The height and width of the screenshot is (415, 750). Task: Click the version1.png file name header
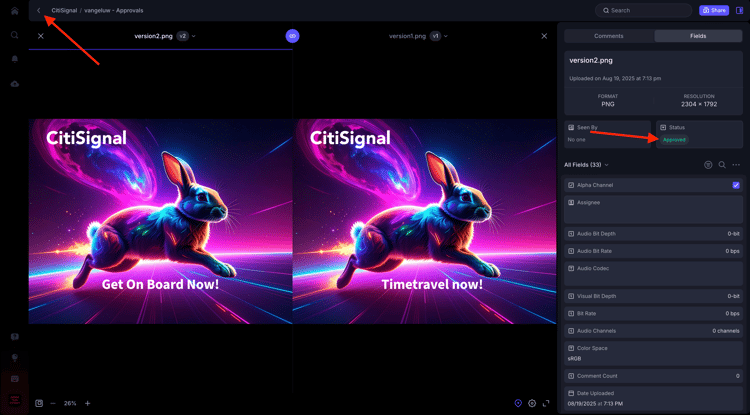click(407, 36)
